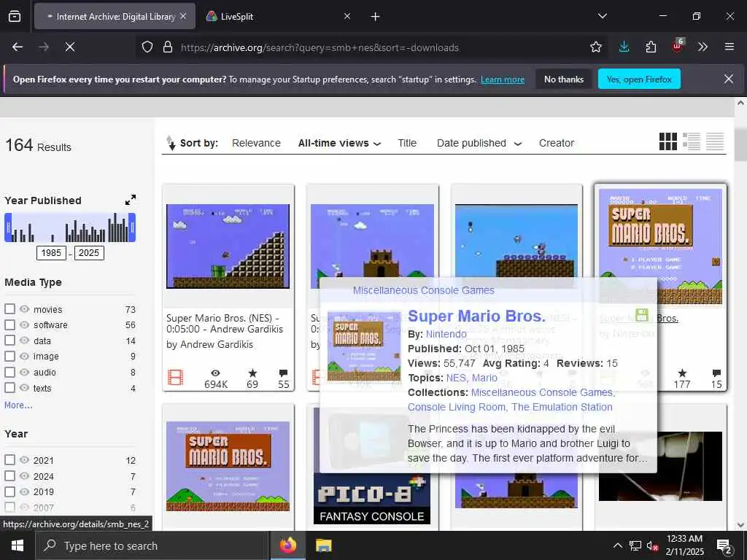747x560 pixels.
Task: Click No thanks button
Action: [x=564, y=79]
